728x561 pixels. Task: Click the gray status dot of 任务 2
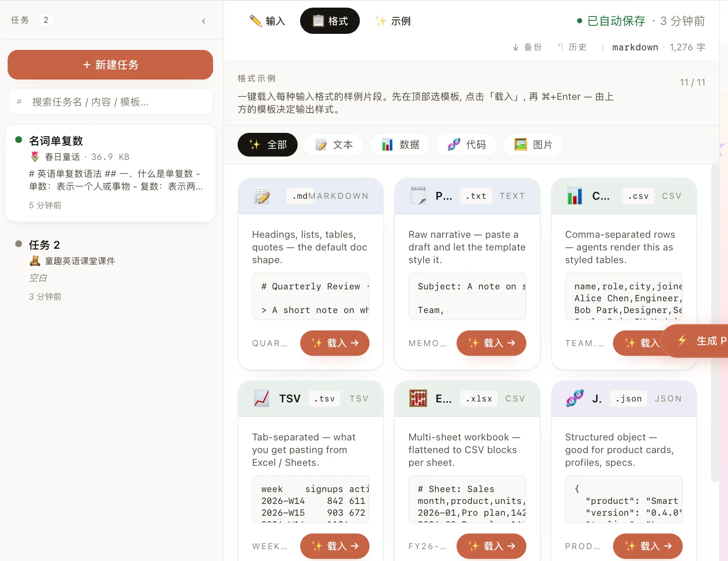[19, 244]
